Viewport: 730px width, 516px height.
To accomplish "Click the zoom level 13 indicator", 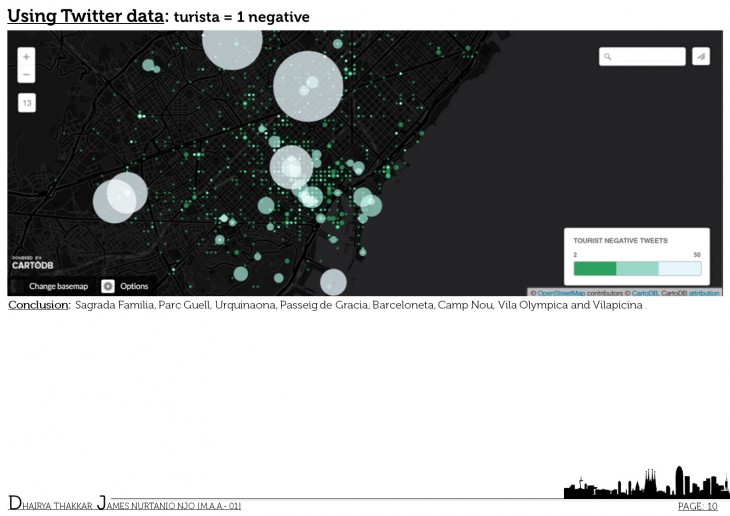I will click(x=27, y=103).
